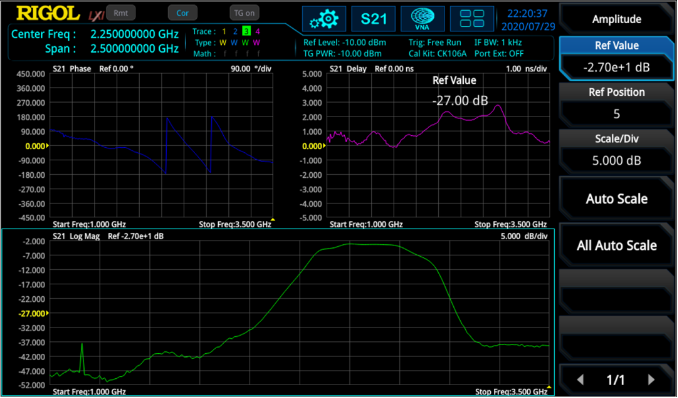Open the window layout grid icon
The image size is (678, 398).
[x=472, y=19]
